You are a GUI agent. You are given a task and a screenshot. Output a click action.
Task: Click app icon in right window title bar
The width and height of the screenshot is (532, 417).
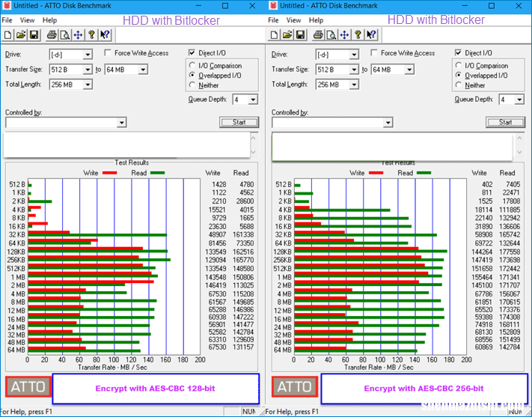tap(273, 6)
